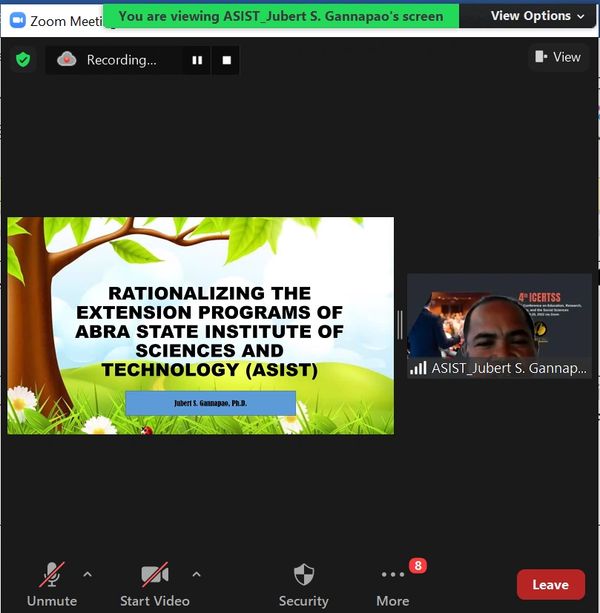Viewport: 600px width, 613px height.
Task: Open the More options menu
Action: tap(392, 585)
